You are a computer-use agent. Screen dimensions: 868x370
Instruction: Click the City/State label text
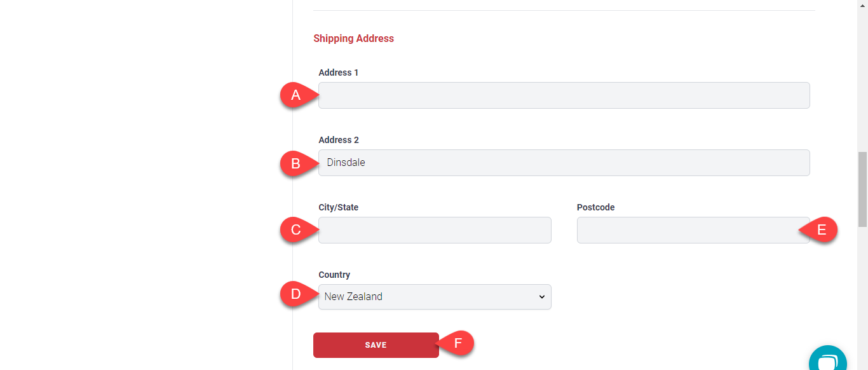tap(338, 207)
